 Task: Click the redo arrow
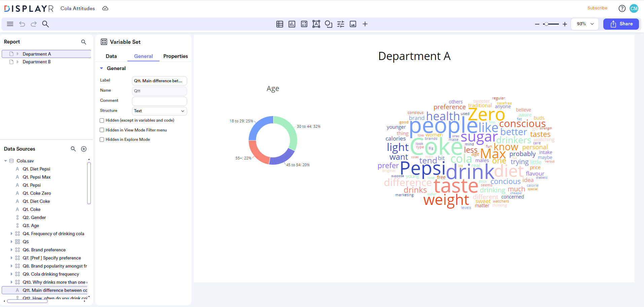pos(34,24)
